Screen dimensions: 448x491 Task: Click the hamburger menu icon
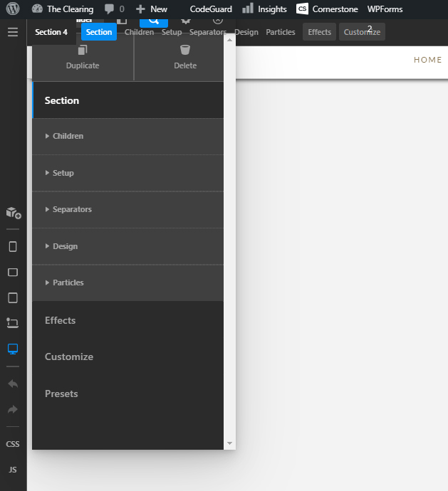pos(13,32)
